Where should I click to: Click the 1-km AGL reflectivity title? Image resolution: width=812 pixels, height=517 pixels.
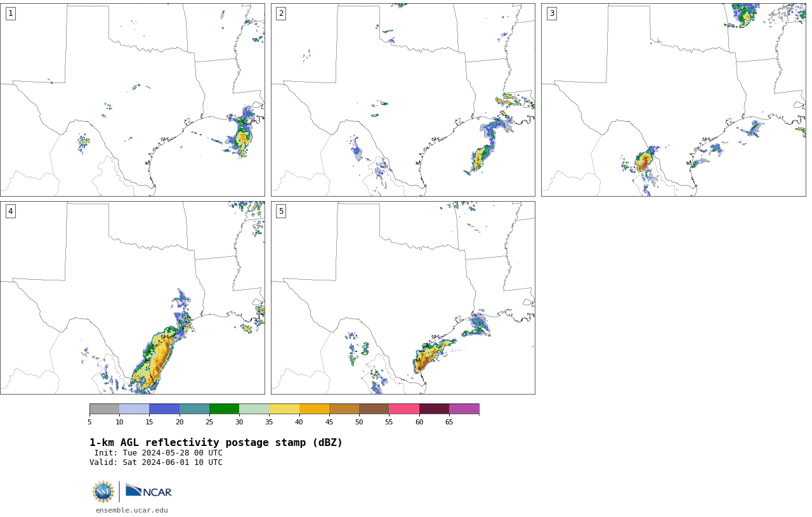tap(216, 443)
